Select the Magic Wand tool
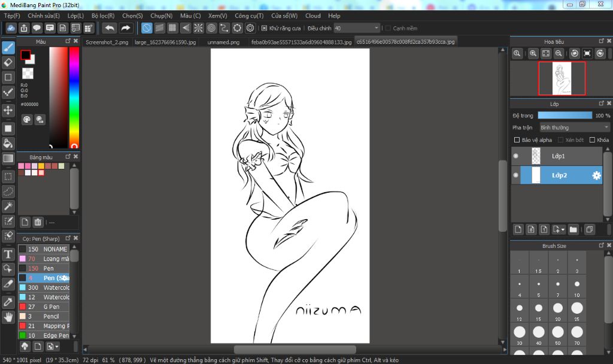The height and width of the screenshot is (364, 613). click(x=8, y=207)
